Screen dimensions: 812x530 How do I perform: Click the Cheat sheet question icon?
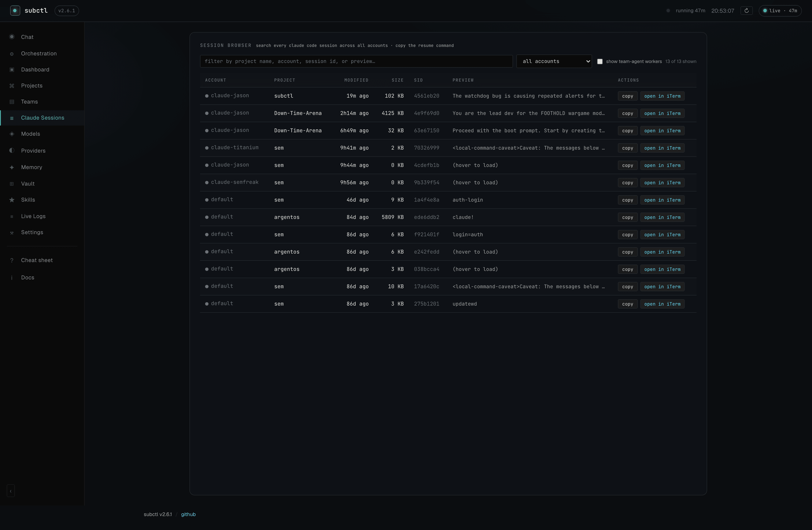coord(12,260)
